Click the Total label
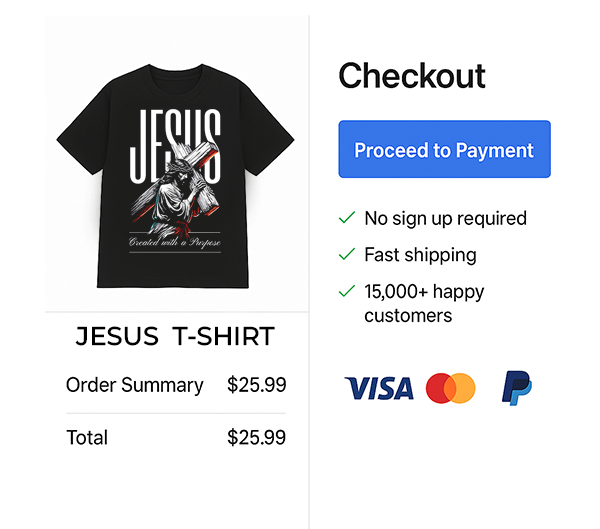 87,437
